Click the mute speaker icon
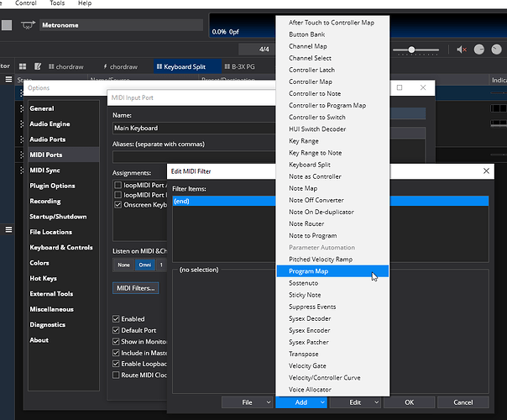 (x=462, y=50)
